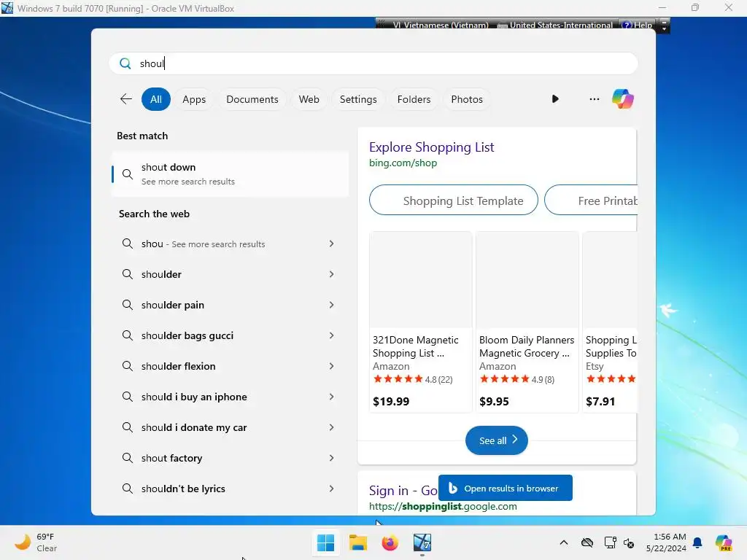Click the magnifier icon in search box
Viewport: 747px width, 560px height.
click(x=125, y=63)
